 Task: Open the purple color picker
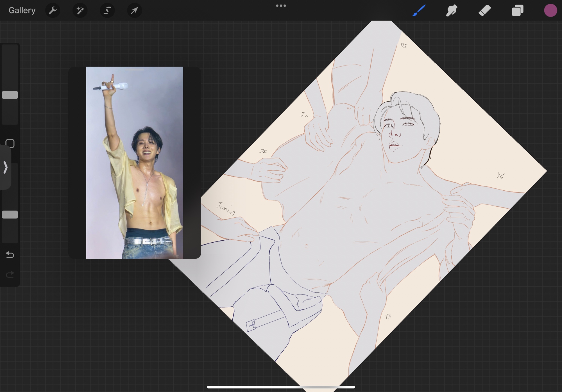(550, 11)
